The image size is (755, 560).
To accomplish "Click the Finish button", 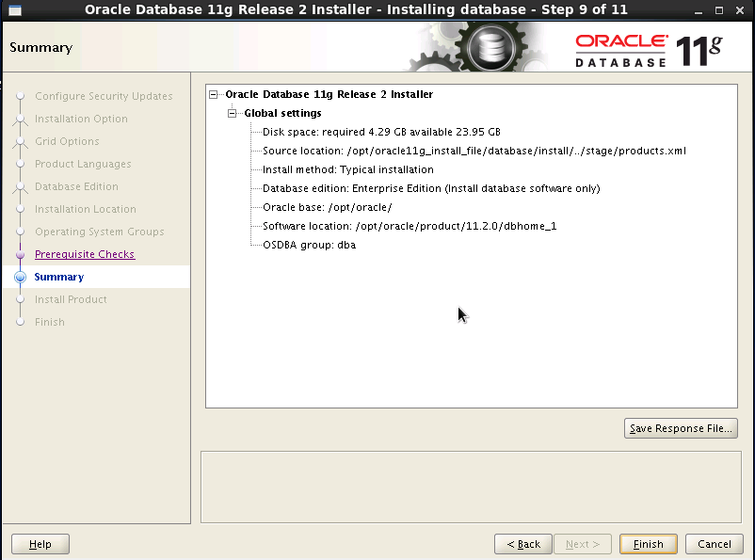I will (x=648, y=544).
